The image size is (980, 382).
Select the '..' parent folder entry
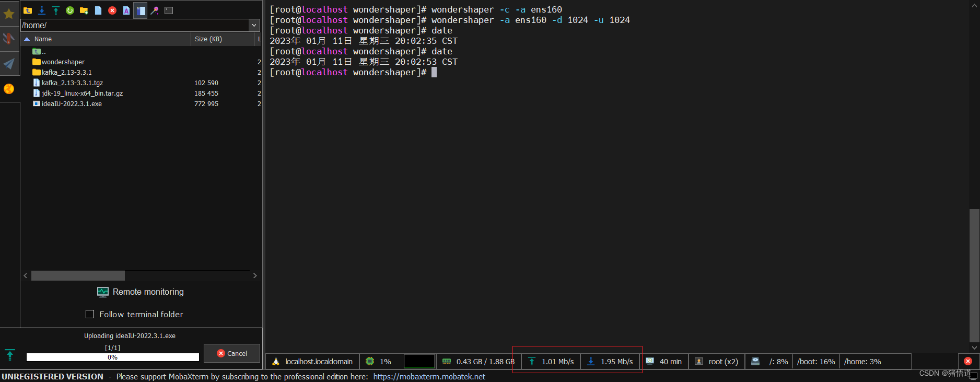(x=39, y=51)
